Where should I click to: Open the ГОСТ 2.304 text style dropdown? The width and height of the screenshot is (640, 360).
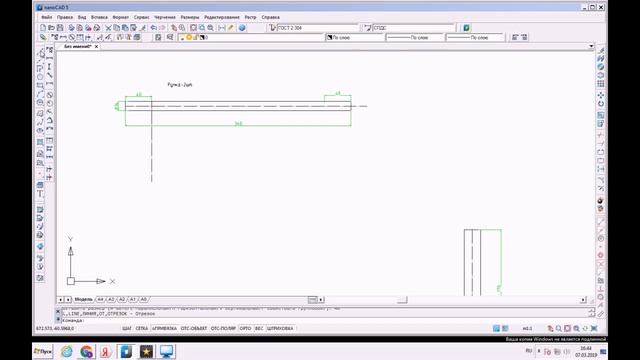[318, 28]
